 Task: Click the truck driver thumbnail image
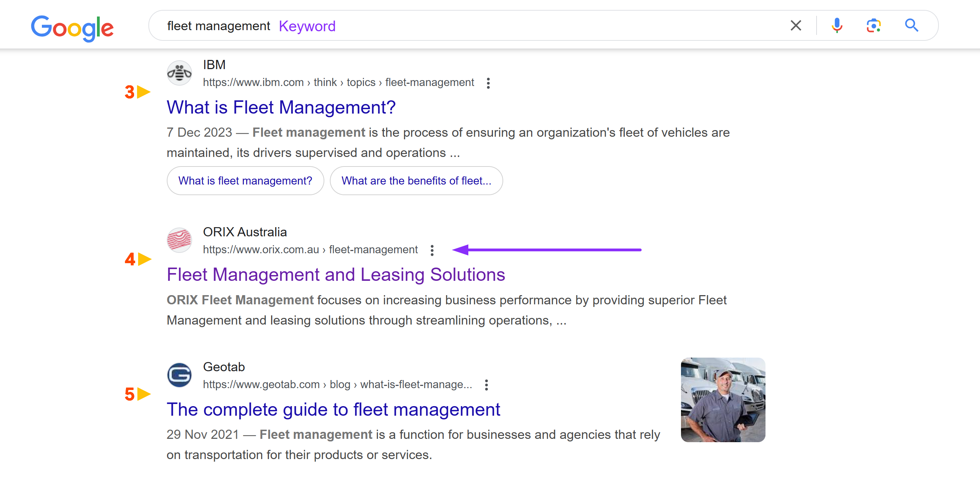coord(723,400)
